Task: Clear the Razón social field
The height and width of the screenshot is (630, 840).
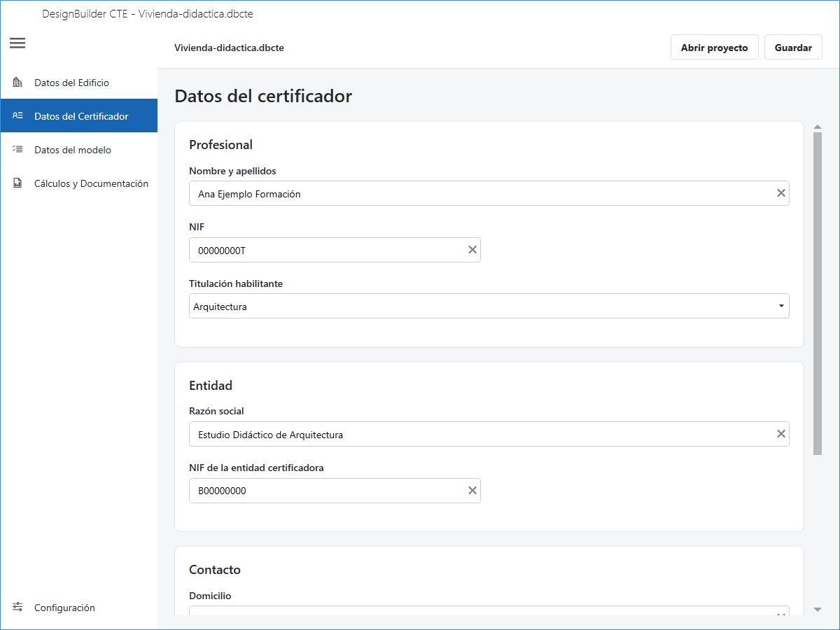Action: click(x=781, y=434)
